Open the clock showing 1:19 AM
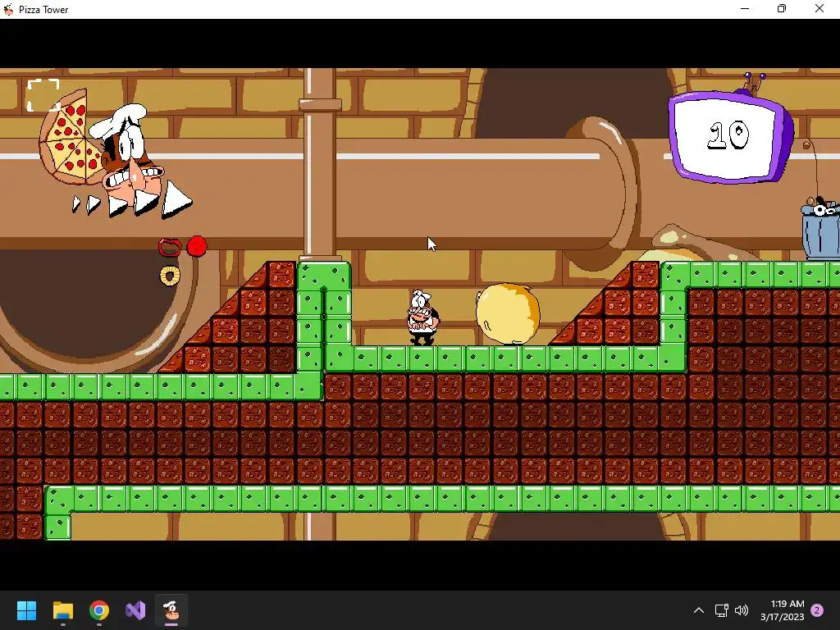Image resolution: width=840 pixels, height=630 pixels. 782,610
